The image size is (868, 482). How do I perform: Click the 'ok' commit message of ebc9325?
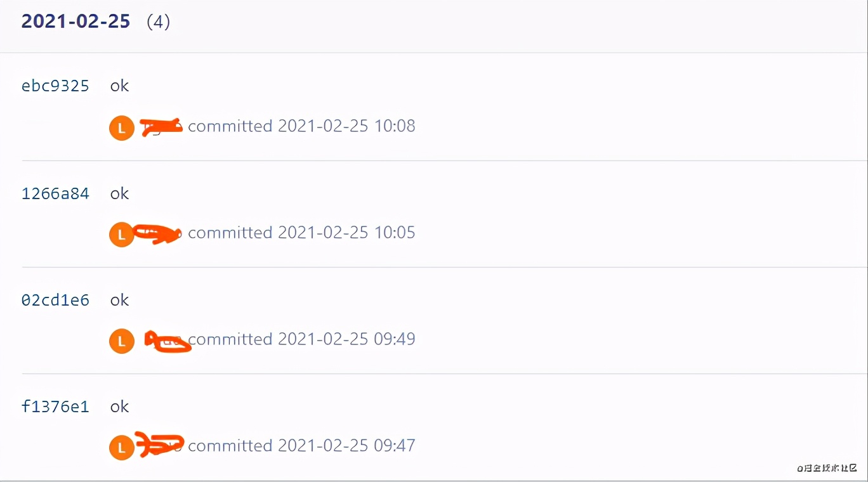119,86
